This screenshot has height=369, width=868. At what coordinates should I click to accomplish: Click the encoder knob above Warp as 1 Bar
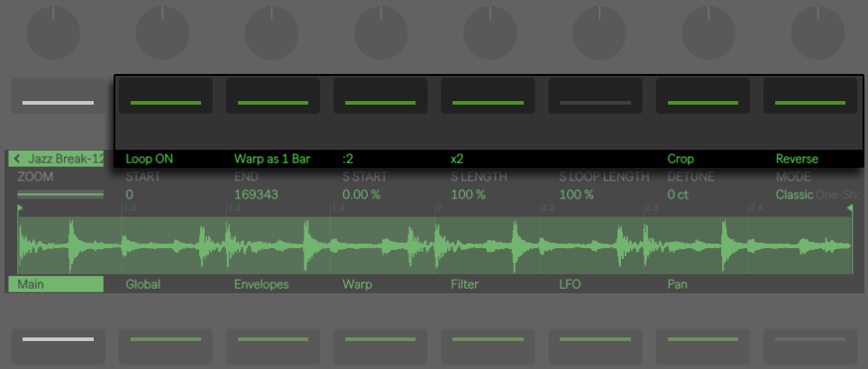(x=271, y=33)
